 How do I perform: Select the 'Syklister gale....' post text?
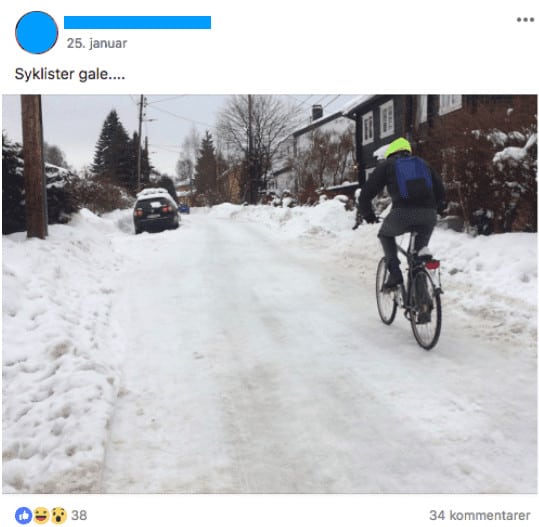pyautogui.click(x=70, y=74)
